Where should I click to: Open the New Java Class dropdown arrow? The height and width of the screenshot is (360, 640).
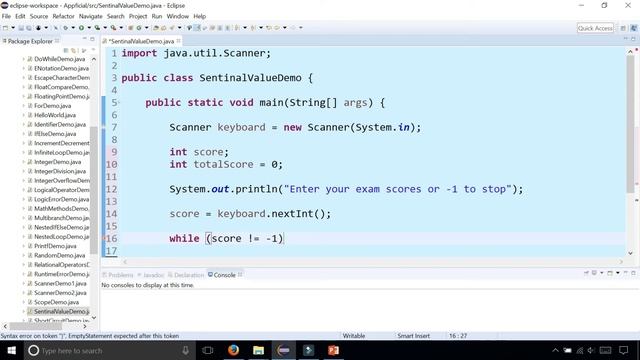[147, 28]
